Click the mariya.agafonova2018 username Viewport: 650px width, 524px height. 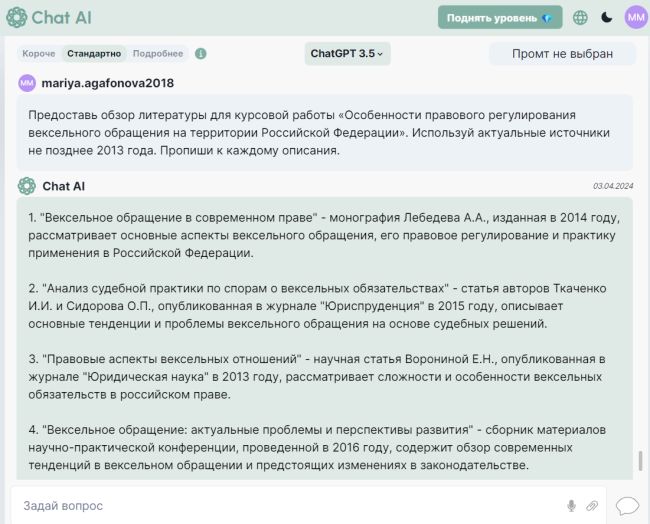(107, 83)
